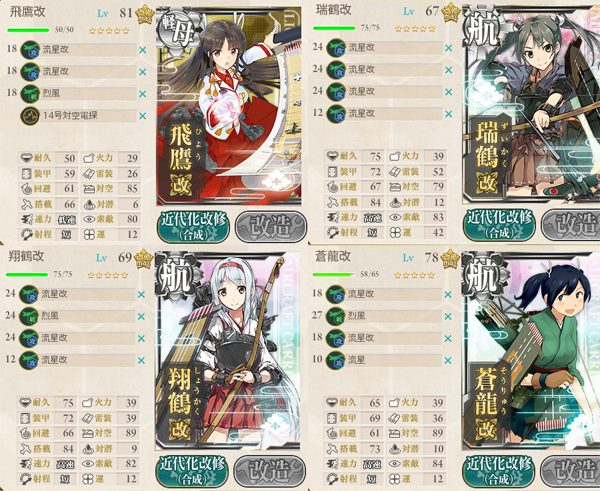Select Hiyou's first 流星改 torpedo bomber icon

point(30,50)
